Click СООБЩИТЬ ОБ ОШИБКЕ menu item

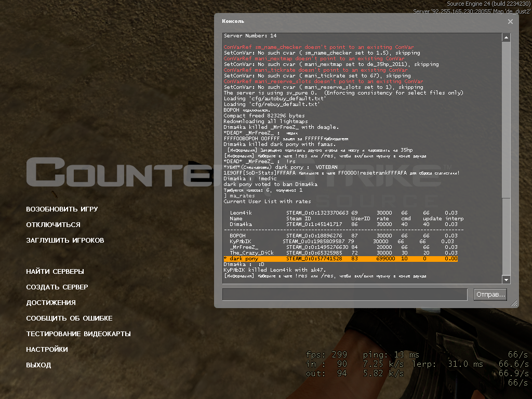point(69,318)
